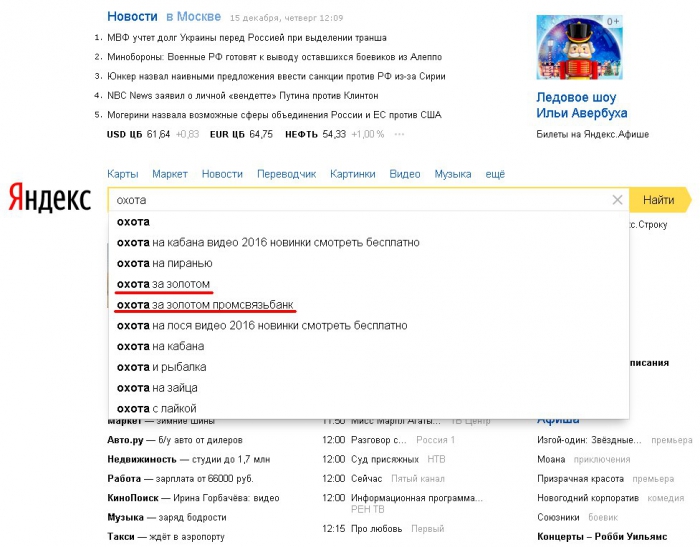Image resolution: width=700 pixels, height=547 pixels.
Task: Clear the search field with the X icon
Action: coord(617,200)
